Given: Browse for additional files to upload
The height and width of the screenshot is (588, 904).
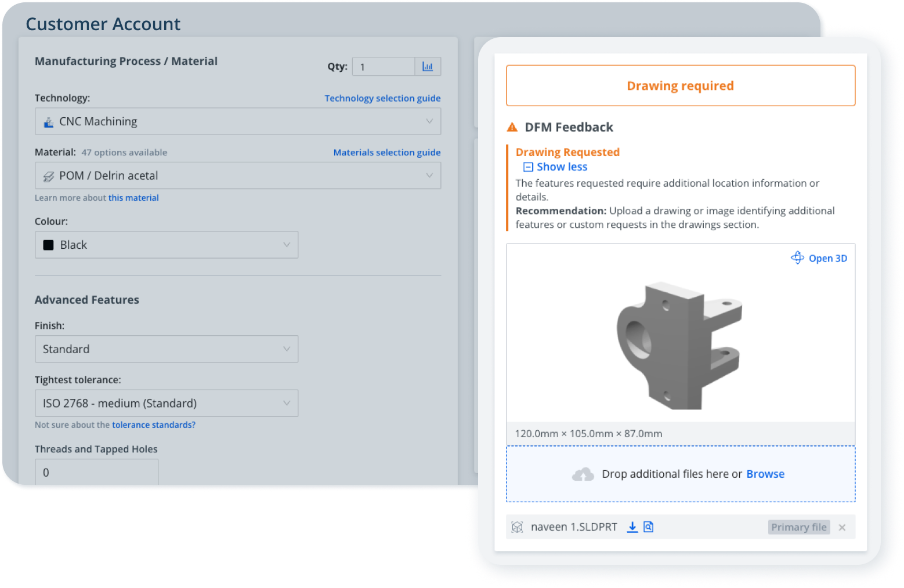Looking at the screenshot, I should [765, 474].
